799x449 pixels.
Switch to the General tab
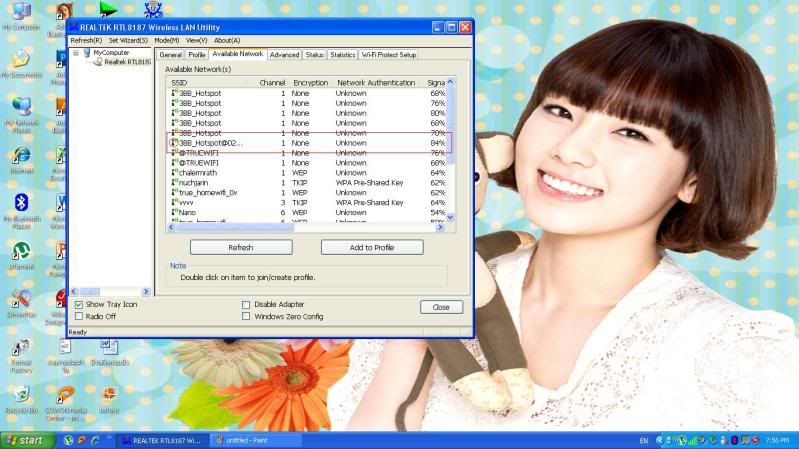tap(171, 55)
